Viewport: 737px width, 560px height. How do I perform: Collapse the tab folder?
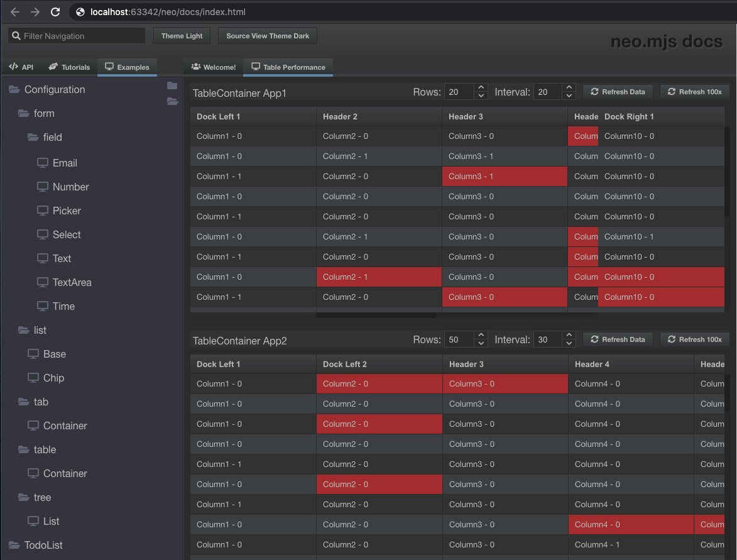(x=23, y=402)
